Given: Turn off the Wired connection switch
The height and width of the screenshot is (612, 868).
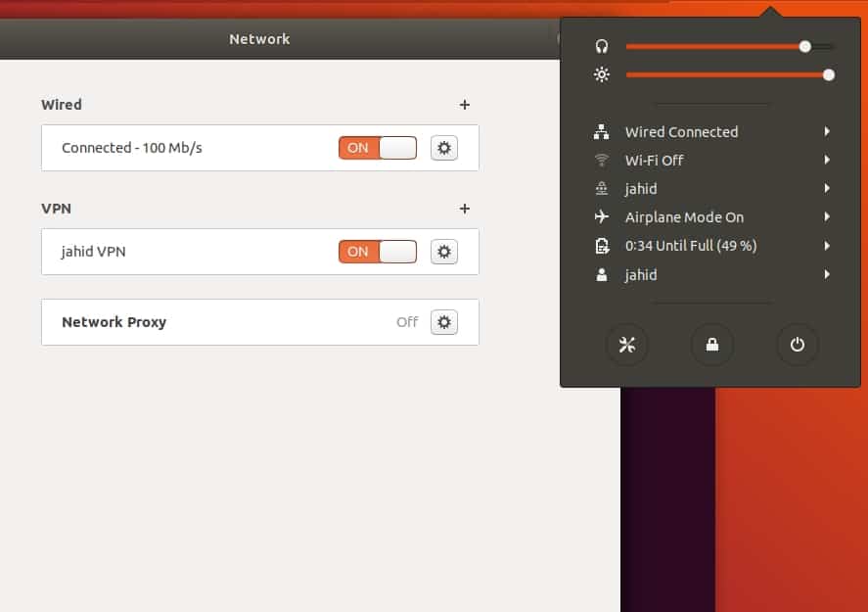Looking at the screenshot, I should pyautogui.click(x=377, y=147).
